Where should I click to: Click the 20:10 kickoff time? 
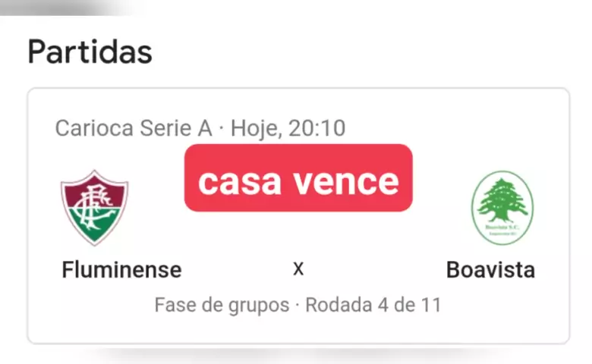coord(316,128)
